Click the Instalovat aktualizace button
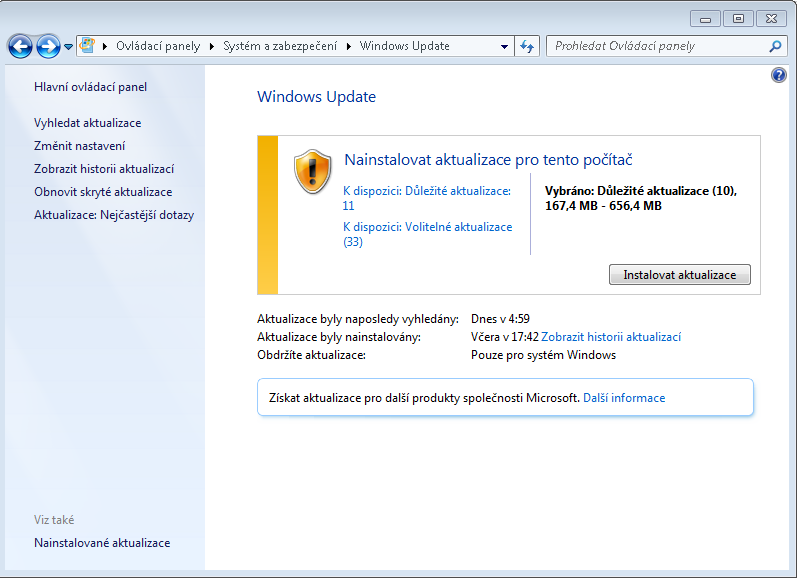Viewport: 797px width, 578px height. coord(680,275)
